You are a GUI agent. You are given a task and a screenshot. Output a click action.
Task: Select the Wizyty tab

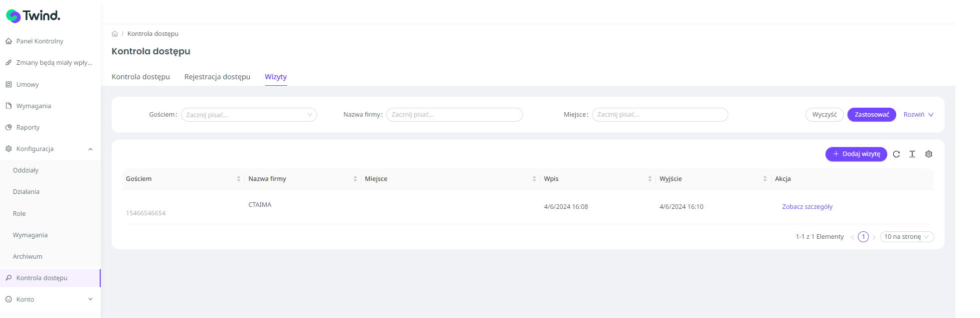click(276, 77)
